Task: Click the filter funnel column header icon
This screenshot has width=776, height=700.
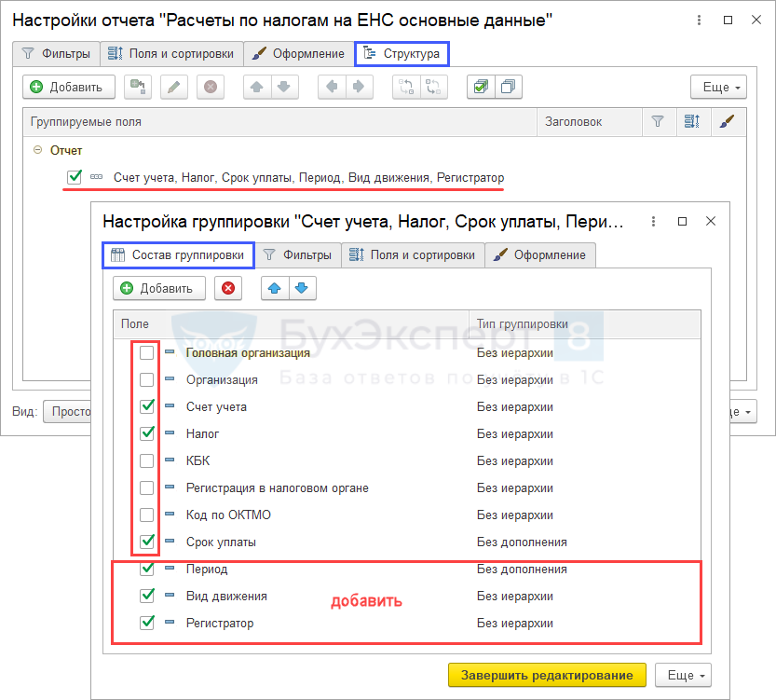Action: point(658,122)
